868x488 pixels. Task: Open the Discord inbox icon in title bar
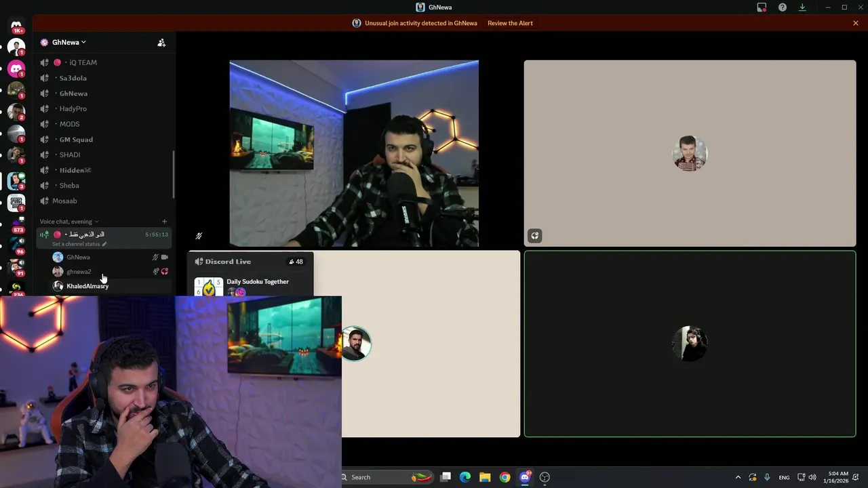[762, 7]
